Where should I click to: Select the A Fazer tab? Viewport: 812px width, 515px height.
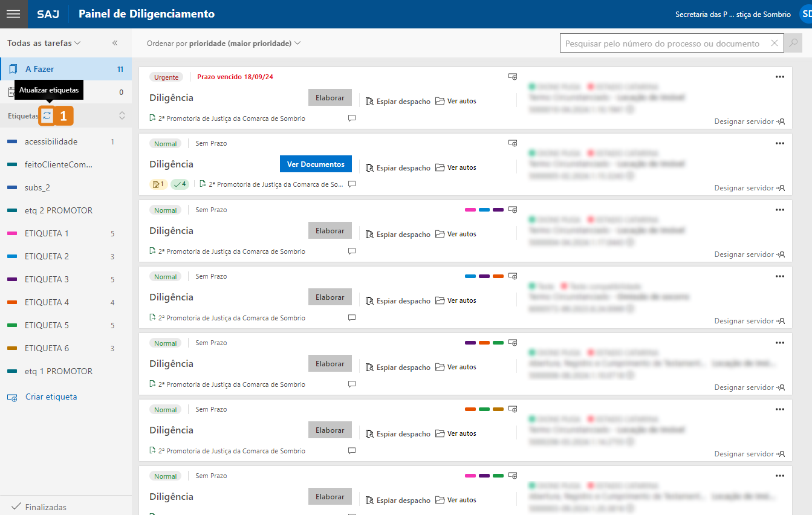[65, 69]
